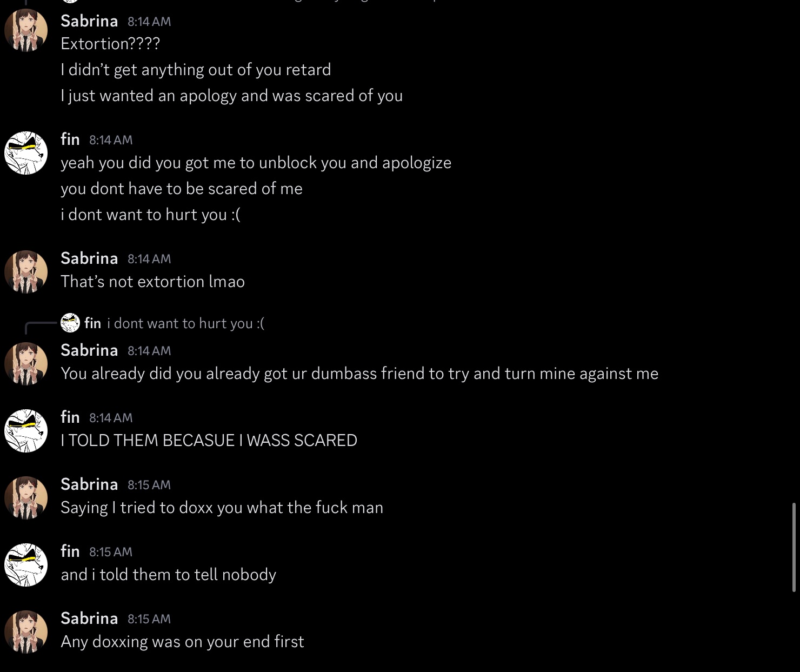Select Sabrina's avatar beside "Saying I tried to doxx"
Screen dimensions: 800x672
pos(26,498)
